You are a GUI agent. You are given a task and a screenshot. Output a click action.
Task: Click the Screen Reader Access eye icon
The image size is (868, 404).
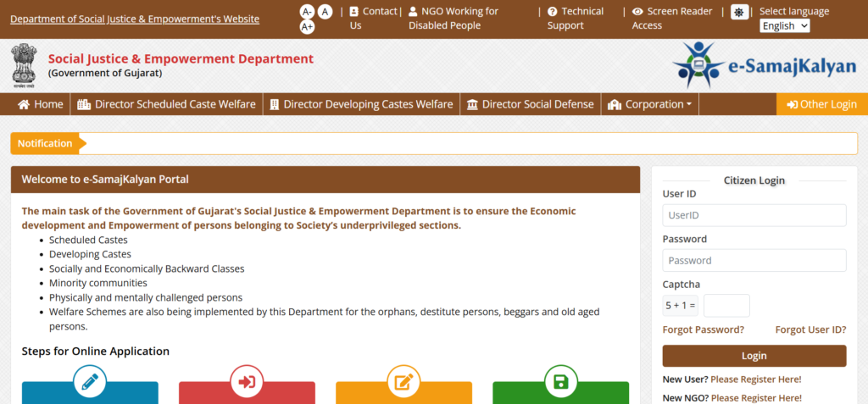[637, 12]
